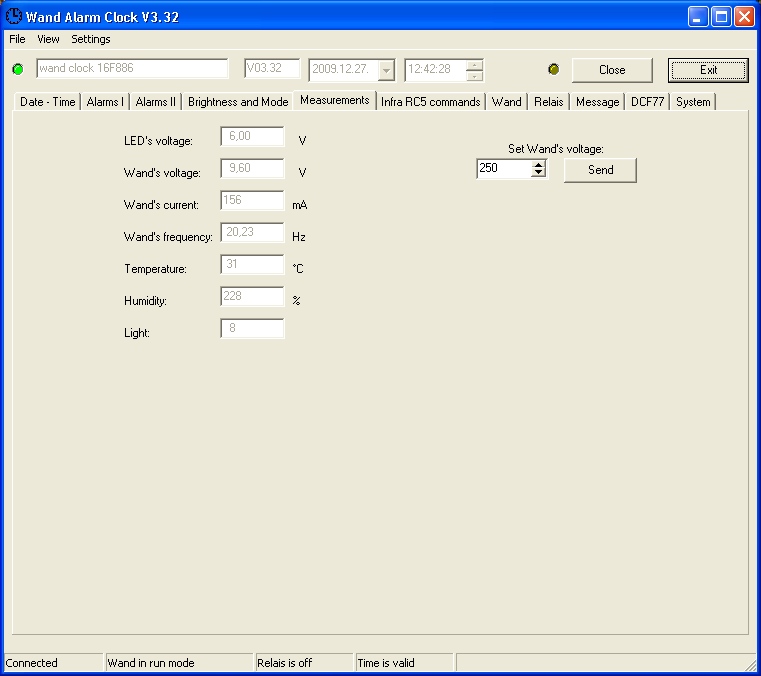Maximize the Wand Alarm Clock window
The height and width of the screenshot is (676, 761).
click(721, 17)
